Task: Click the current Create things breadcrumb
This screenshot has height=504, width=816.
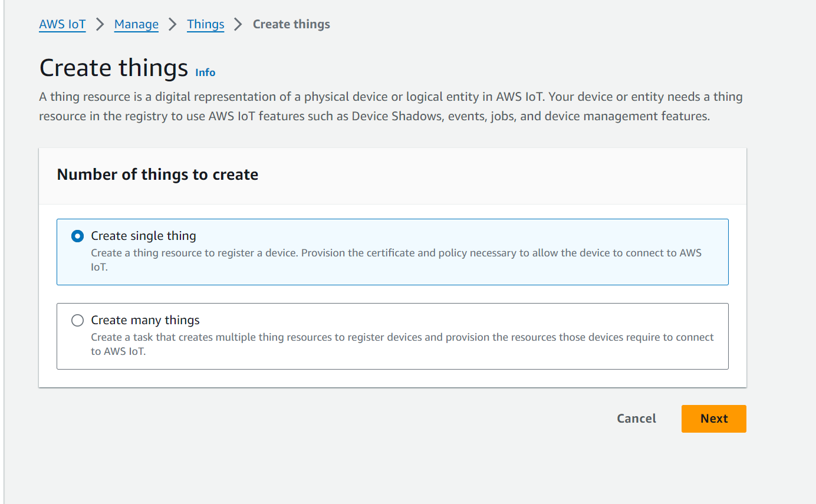Action: [291, 24]
